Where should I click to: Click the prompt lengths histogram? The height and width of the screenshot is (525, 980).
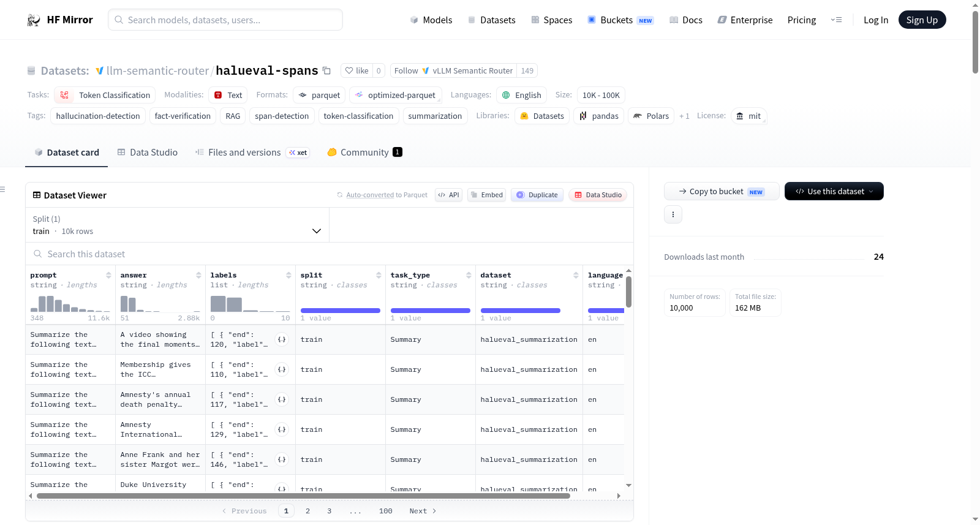[x=70, y=303]
